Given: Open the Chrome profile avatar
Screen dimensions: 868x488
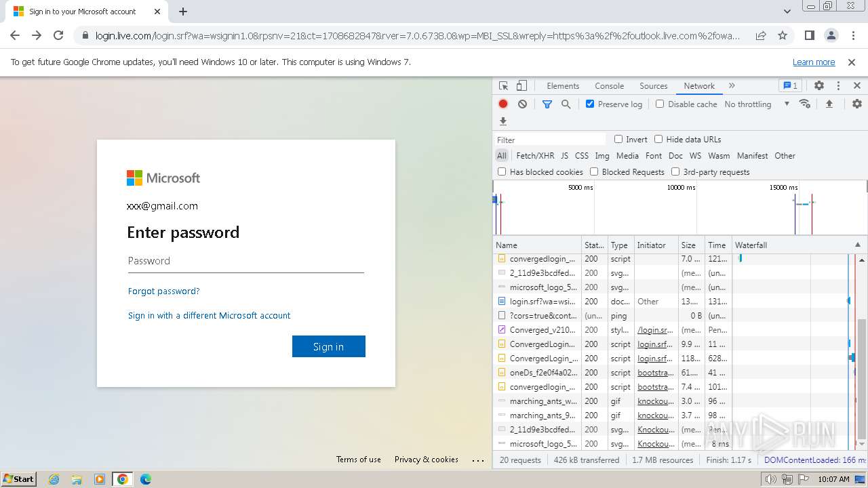Looking at the screenshot, I should (831, 35).
